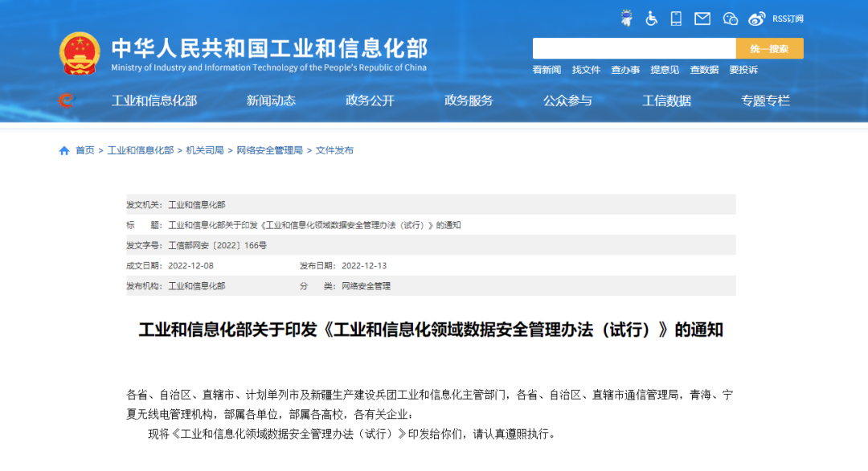Click the bold article headline
868x471 pixels.
[x=431, y=330]
